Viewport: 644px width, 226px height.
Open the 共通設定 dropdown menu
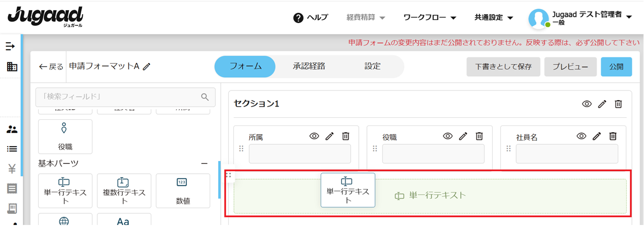(x=494, y=17)
